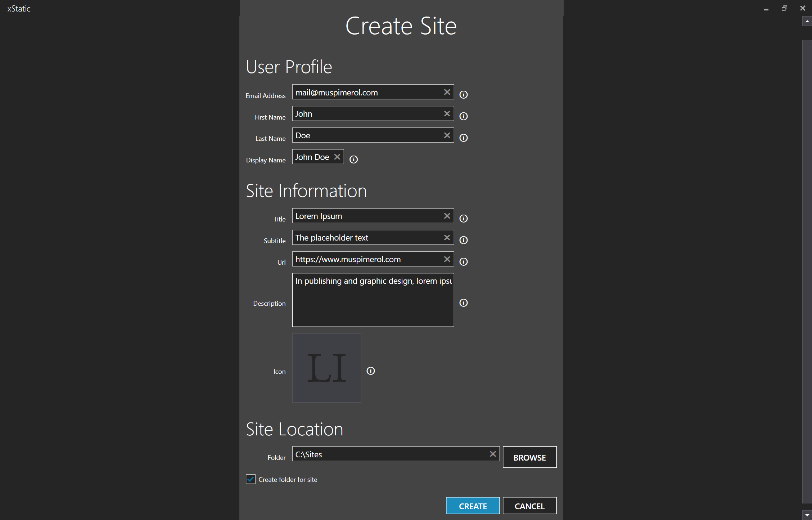The image size is (812, 520).
Task: Restore down the xStatic window
Action: (x=784, y=8)
